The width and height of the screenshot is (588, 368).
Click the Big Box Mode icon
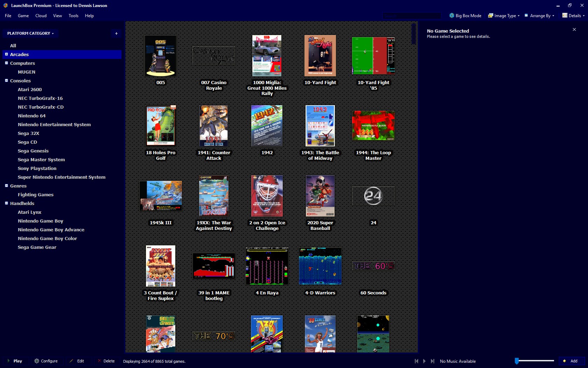point(451,15)
